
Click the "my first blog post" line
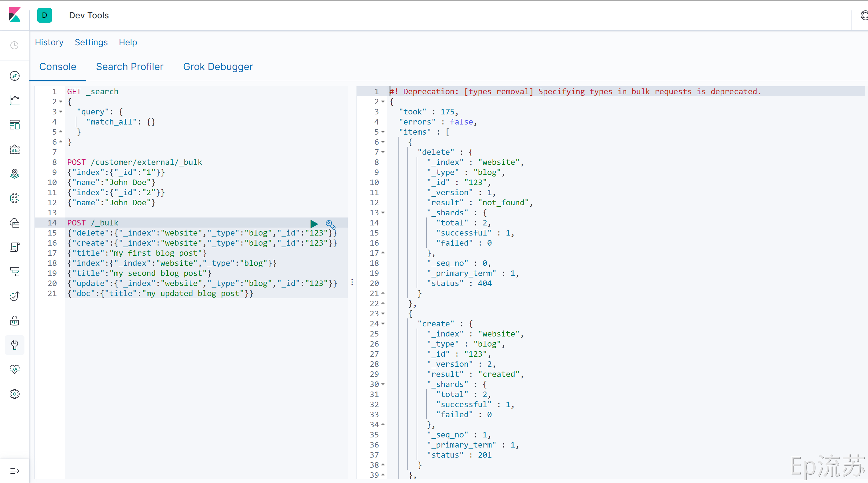click(137, 253)
